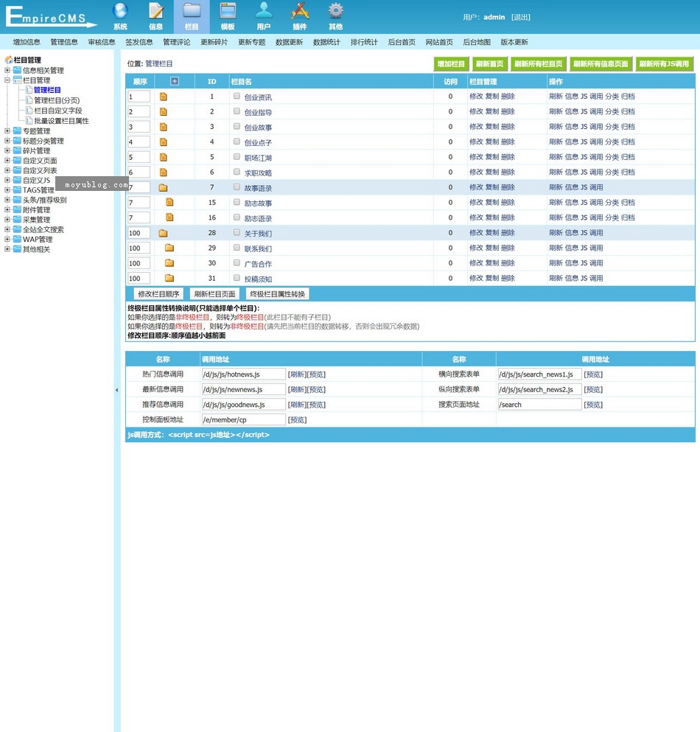This screenshot has width=700, height=732.
Task: Click the file icon for 创业故事 row
Action: [164, 127]
